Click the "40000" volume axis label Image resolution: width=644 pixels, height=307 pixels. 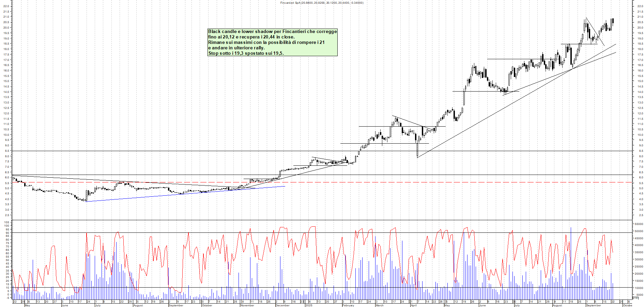(639, 245)
